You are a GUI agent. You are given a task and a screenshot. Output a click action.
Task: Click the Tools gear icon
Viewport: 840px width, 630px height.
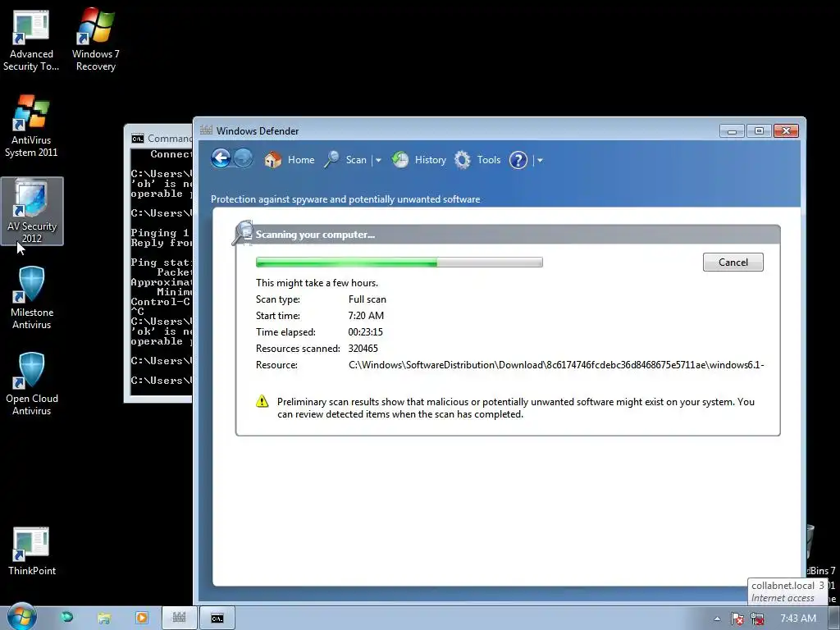(x=463, y=160)
